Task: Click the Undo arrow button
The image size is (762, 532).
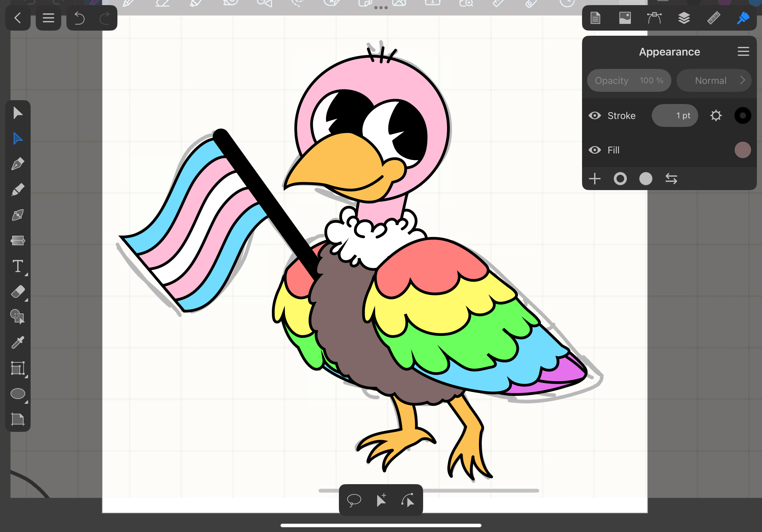Action: [79, 18]
